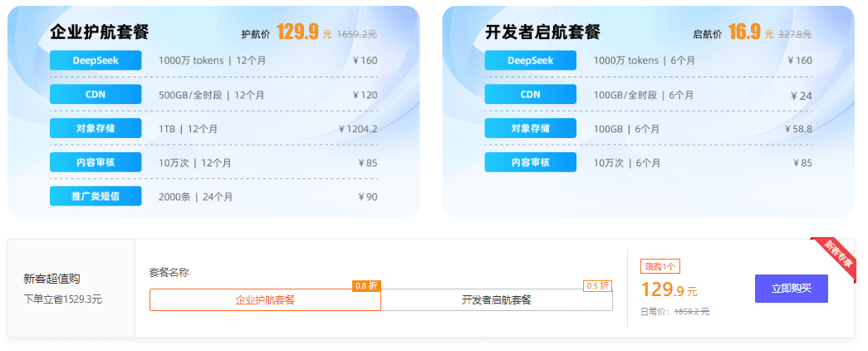Click the 开发者启航套餐 card heading
Screen dimensions: 868x351
542,32
